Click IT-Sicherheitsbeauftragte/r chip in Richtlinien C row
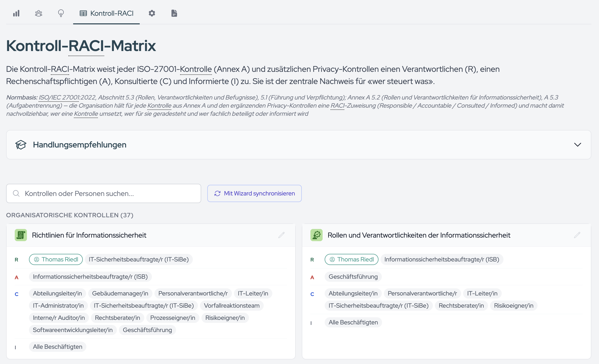The height and width of the screenshot is (364, 599). [144, 306]
